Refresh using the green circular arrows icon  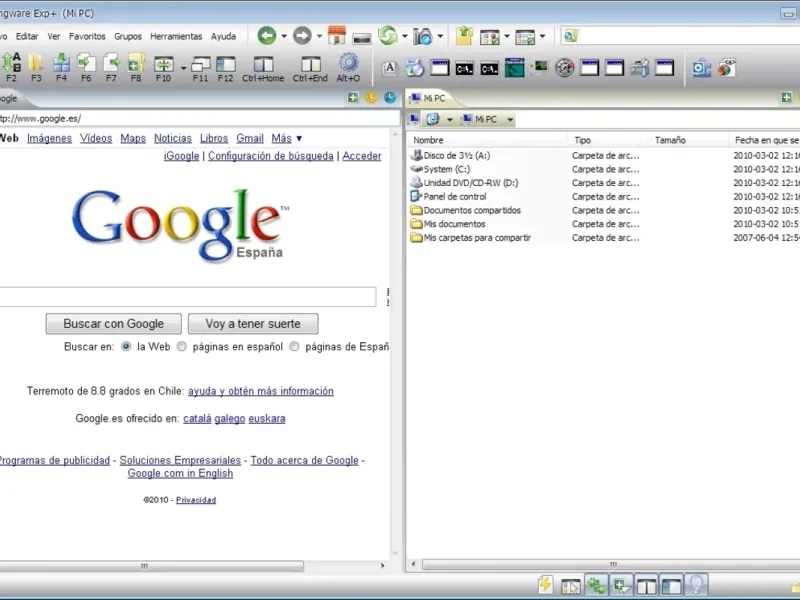pyautogui.click(x=388, y=35)
